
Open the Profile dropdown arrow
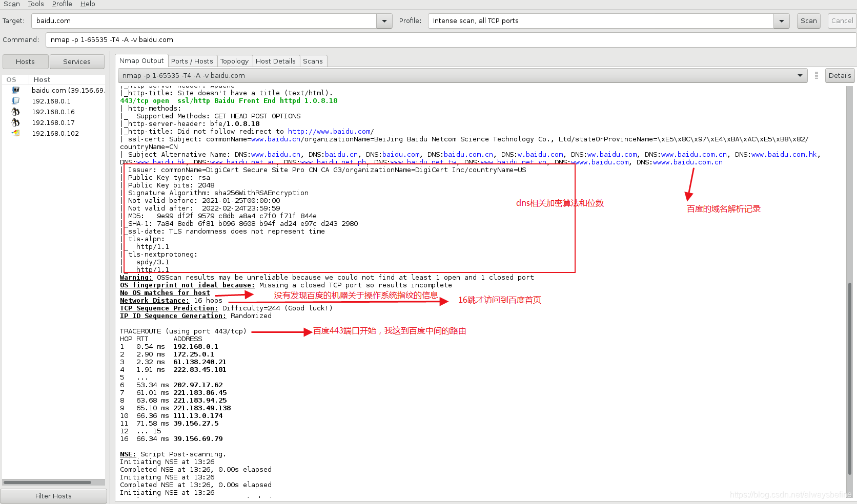tap(781, 21)
